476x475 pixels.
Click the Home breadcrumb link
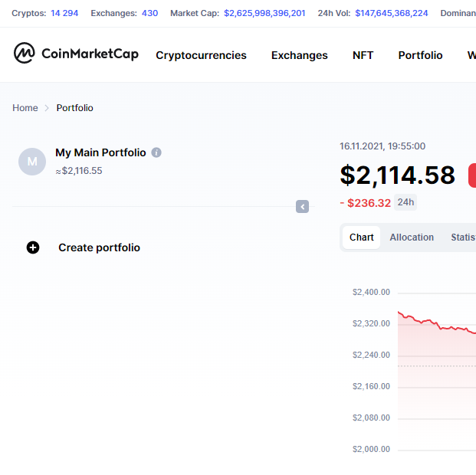pyautogui.click(x=25, y=108)
